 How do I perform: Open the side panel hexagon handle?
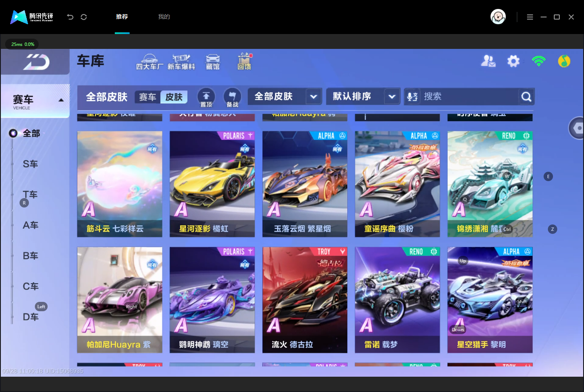[x=577, y=128]
